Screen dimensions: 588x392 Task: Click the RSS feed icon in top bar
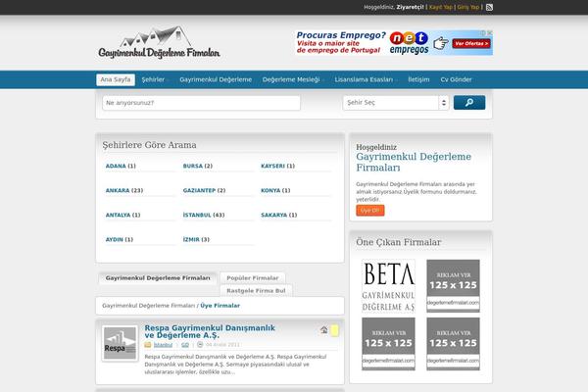[x=489, y=7]
